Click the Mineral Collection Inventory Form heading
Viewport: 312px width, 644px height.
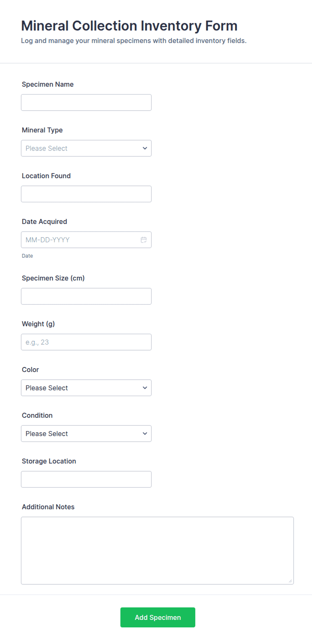tap(129, 26)
